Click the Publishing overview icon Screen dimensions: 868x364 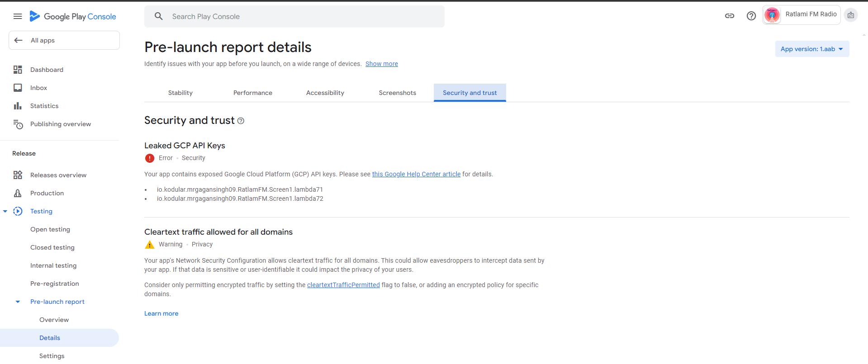[x=18, y=124]
